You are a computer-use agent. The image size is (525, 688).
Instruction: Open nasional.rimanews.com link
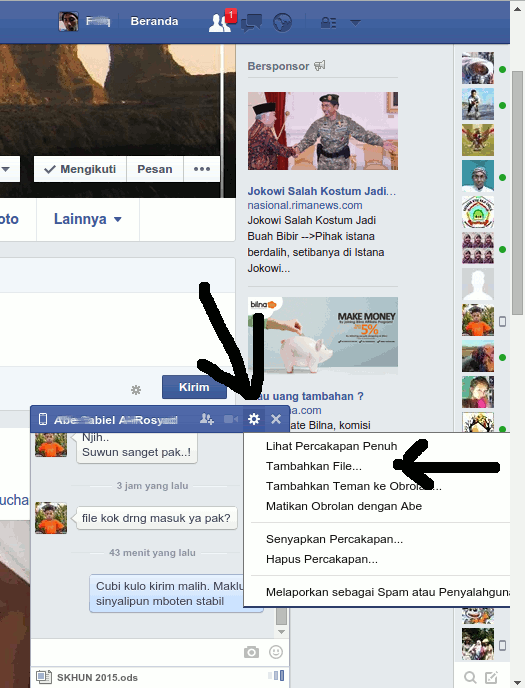pyautogui.click(x=305, y=205)
